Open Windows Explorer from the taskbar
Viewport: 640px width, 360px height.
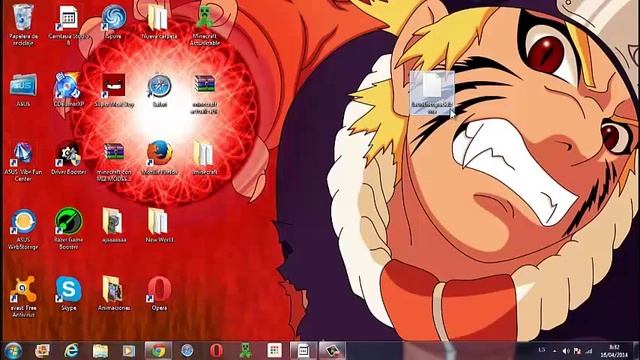pos(100,351)
